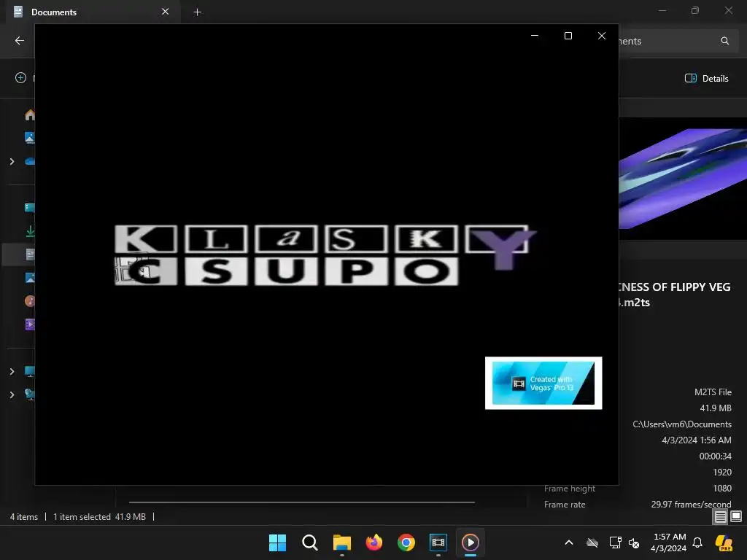The width and height of the screenshot is (747, 560).
Task: Open File Explorer from the taskbar
Action: pyautogui.click(x=341, y=542)
